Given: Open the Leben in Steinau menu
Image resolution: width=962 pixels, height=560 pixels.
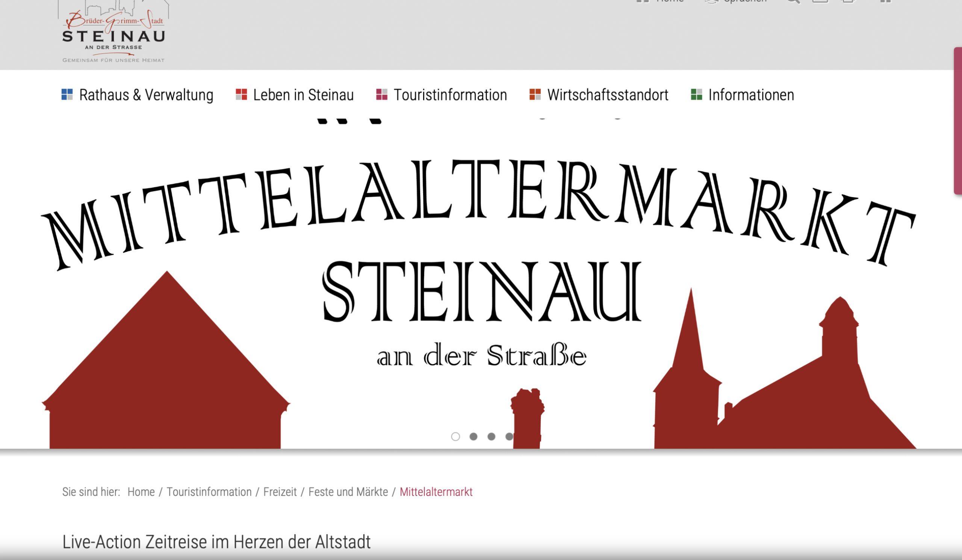Looking at the screenshot, I should click(295, 95).
